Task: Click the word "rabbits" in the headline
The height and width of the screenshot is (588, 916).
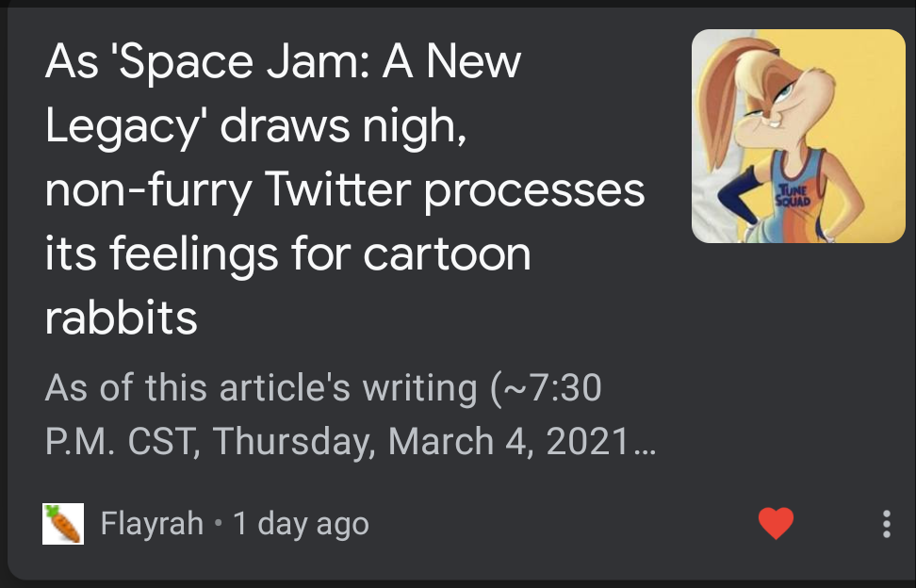Action: [x=121, y=318]
